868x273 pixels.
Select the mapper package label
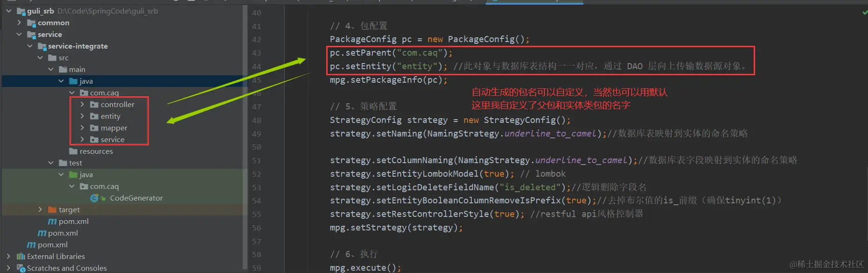pyautogui.click(x=114, y=128)
